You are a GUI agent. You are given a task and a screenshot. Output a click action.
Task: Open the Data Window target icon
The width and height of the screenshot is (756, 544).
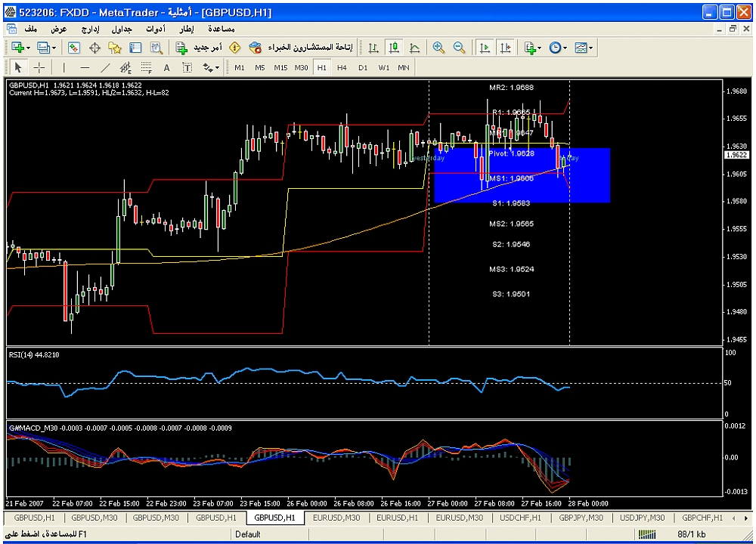(95, 48)
